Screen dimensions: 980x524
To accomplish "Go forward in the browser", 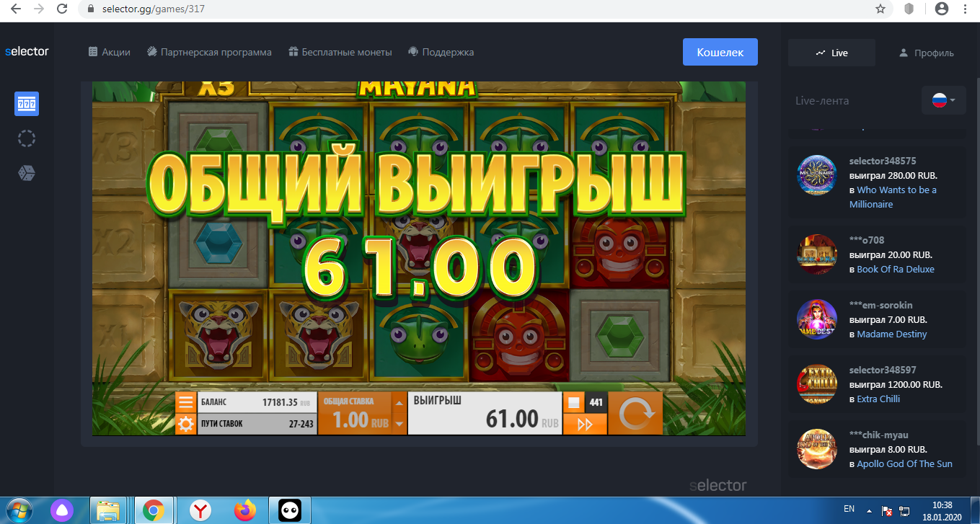I will (x=39, y=9).
